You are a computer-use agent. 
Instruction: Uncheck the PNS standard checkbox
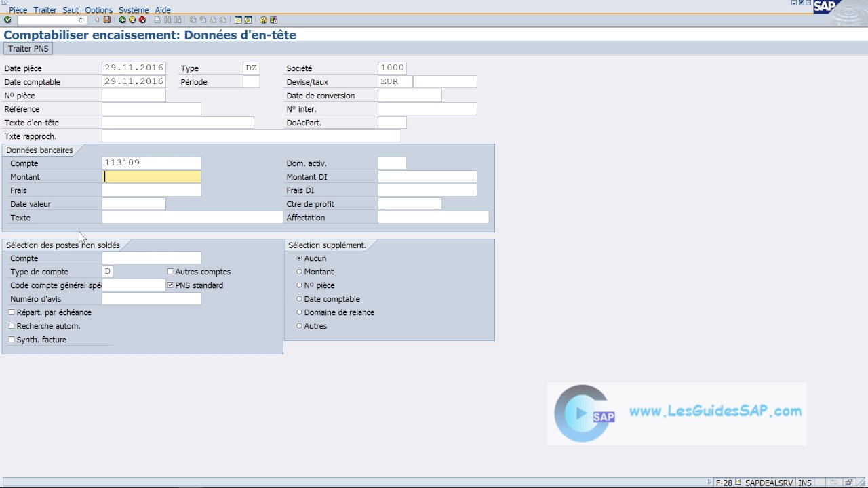(170, 285)
